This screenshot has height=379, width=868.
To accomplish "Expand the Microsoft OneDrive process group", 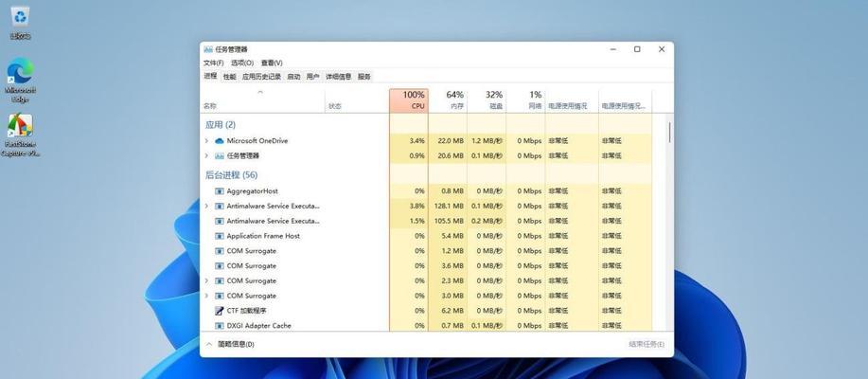I will coord(206,141).
